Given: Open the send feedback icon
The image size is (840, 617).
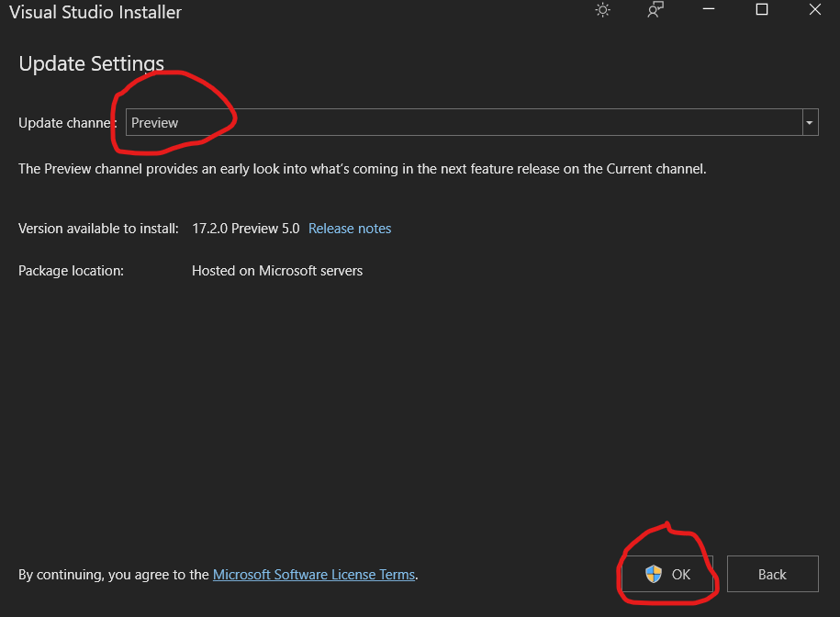Looking at the screenshot, I should [x=655, y=11].
